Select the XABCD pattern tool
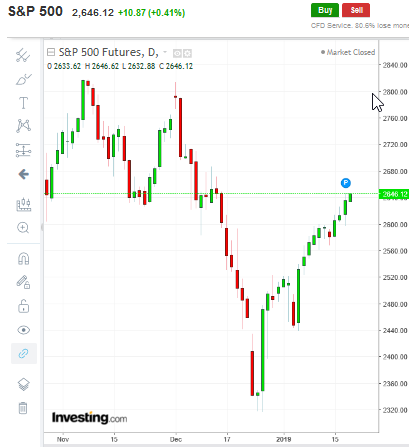409x447 pixels. click(23, 126)
